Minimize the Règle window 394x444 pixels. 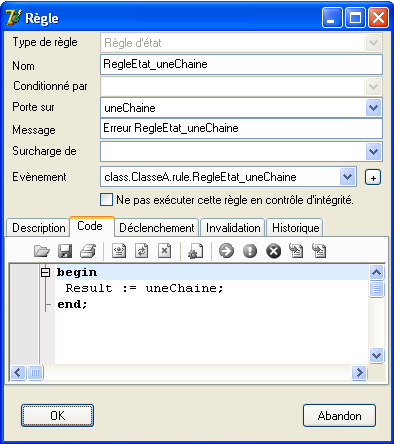point(332,18)
